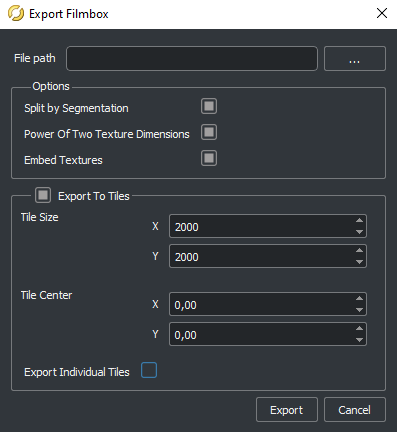The width and height of the screenshot is (397, 432).
Task: Click the Tile Center label
Action: pyautogui.click(x=46, y=295)
